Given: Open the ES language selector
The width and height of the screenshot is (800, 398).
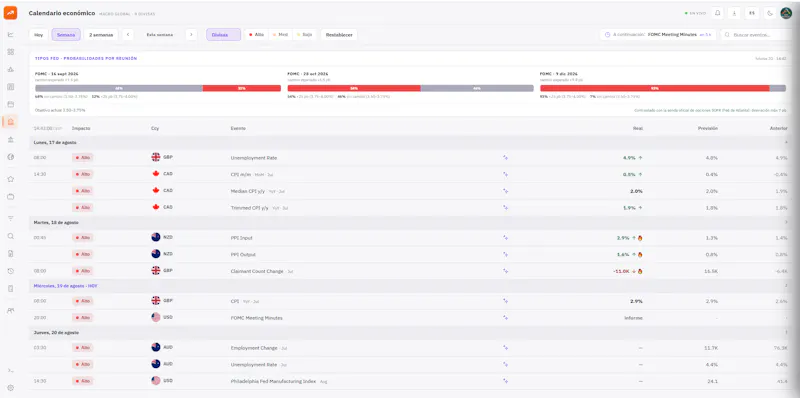Looking at the screenshot, I should pyautogui.click(x=752, y=13).
